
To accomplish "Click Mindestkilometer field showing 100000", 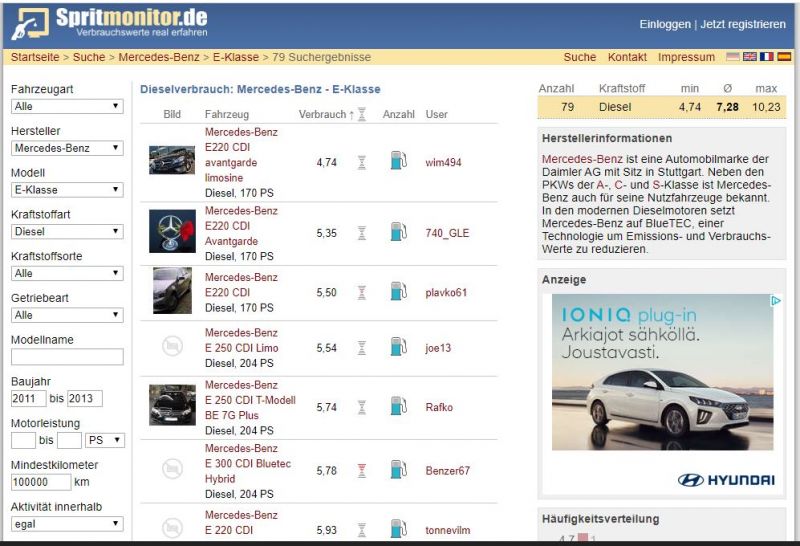I will [41, 482].
